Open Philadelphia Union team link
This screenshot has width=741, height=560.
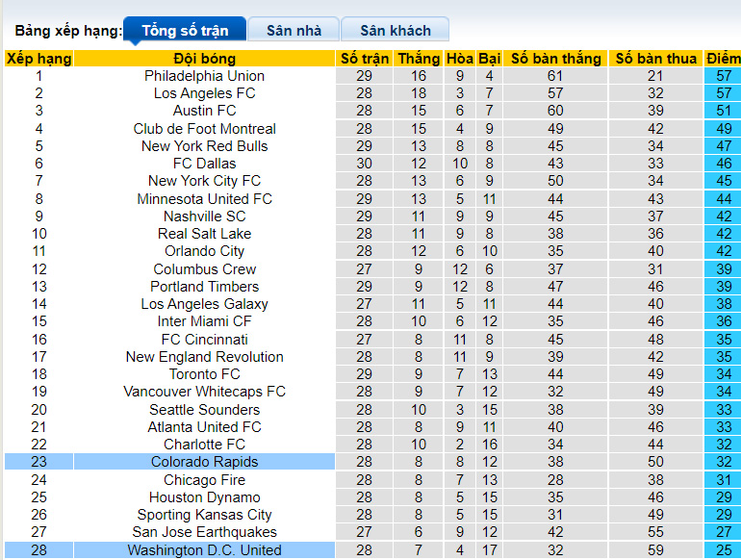(204, 76)
